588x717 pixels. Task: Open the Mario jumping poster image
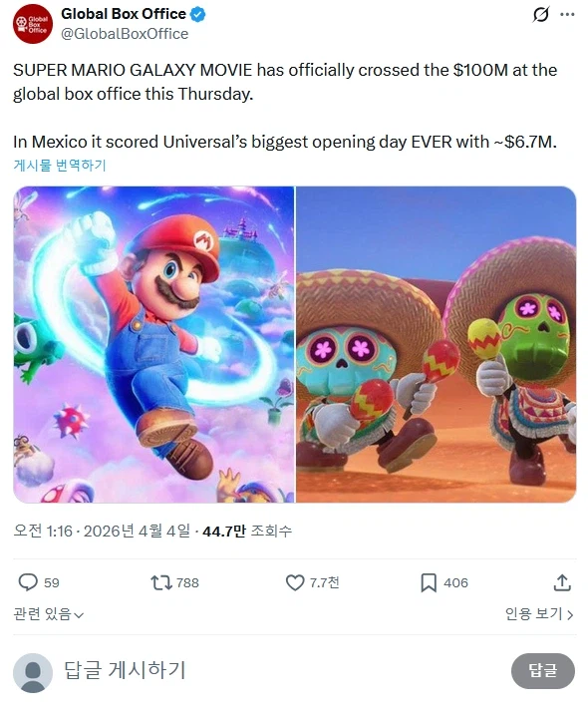153,344
